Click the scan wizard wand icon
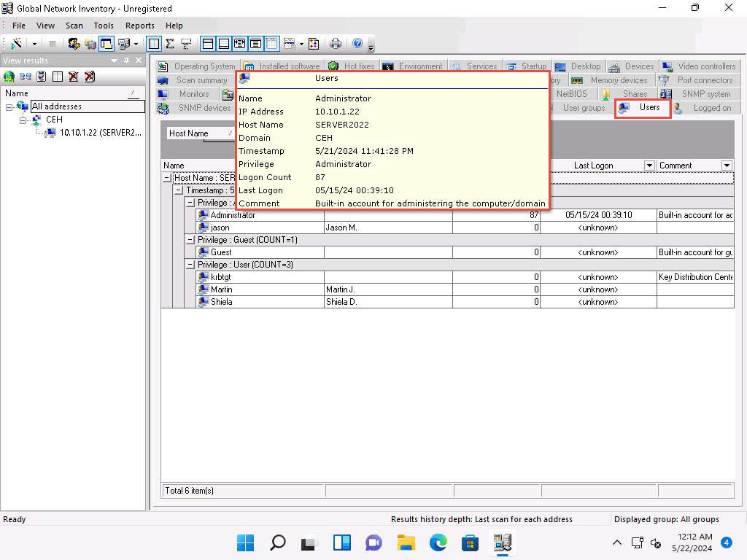Viewport: 747px width, 560px height. pyautogui.click(x=16, y=44)
